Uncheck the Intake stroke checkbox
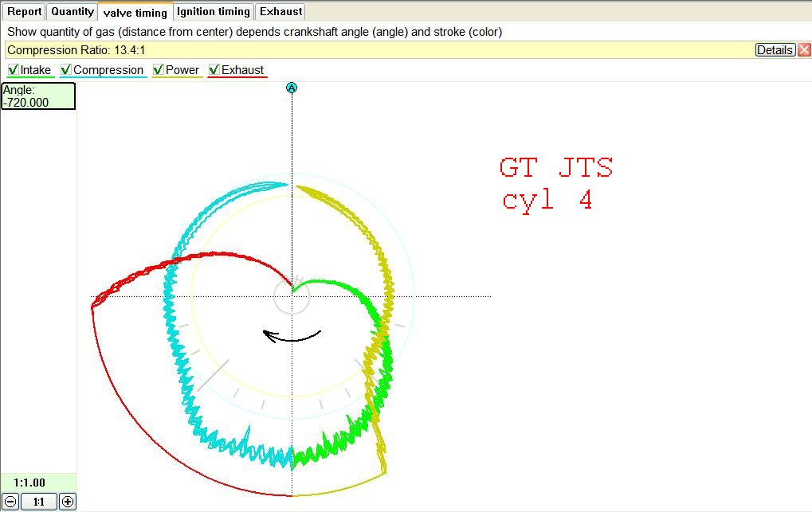 (14, 69)
